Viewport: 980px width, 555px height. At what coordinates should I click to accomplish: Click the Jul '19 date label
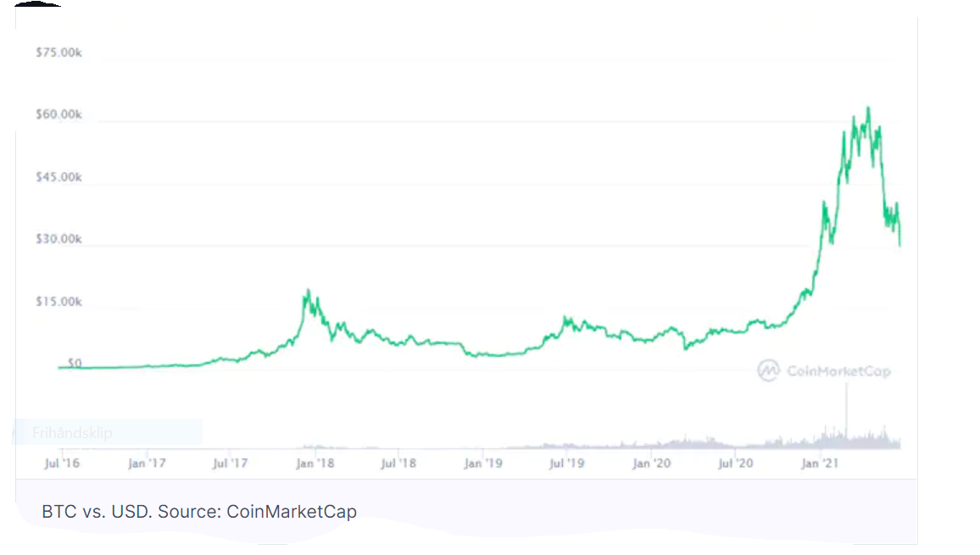(x=567, y=463)
